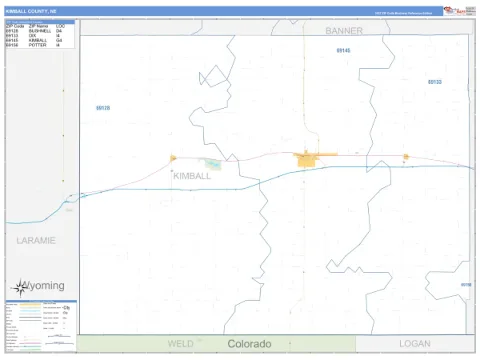Click the orange Bushnell town marker
The width and height of the screenshot is (480, 360).
click(173, 158)
